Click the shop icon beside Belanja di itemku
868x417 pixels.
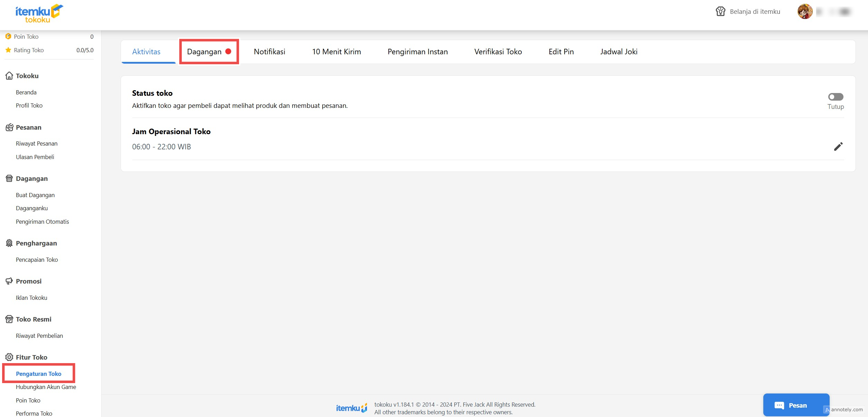click(x=720, y=11)
